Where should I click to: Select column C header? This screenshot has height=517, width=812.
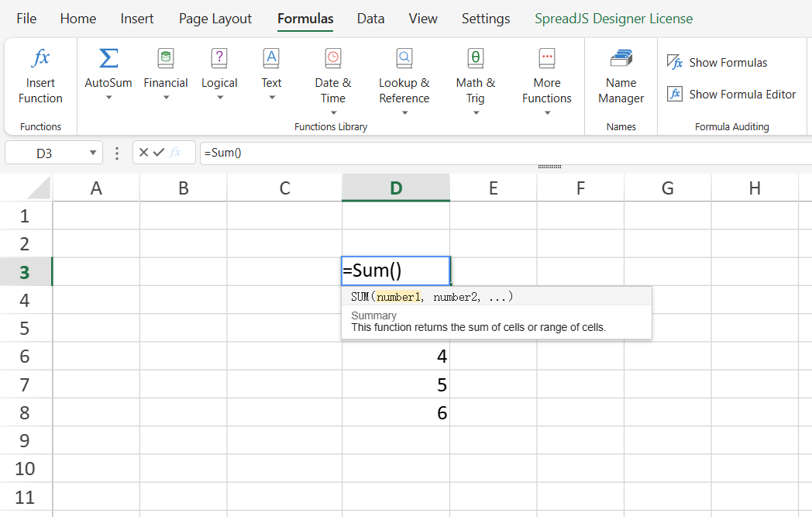pyautogui.click(x=284, y=188)
